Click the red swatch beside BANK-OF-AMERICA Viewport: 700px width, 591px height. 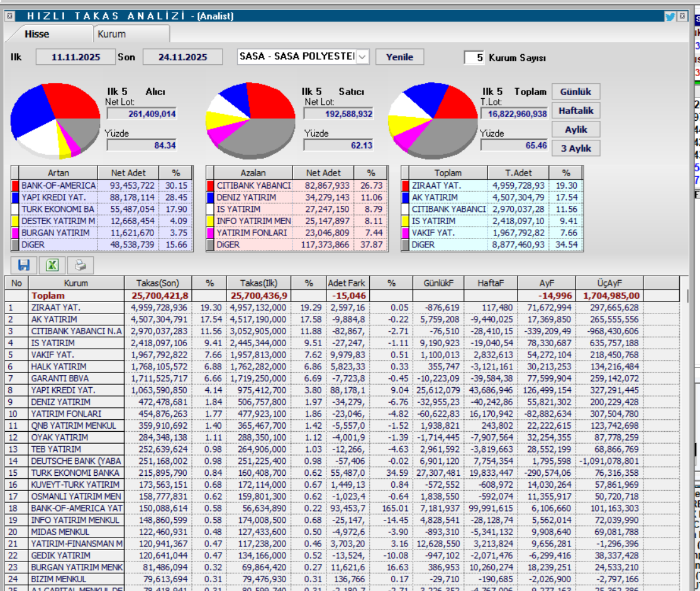coord(15,186)
